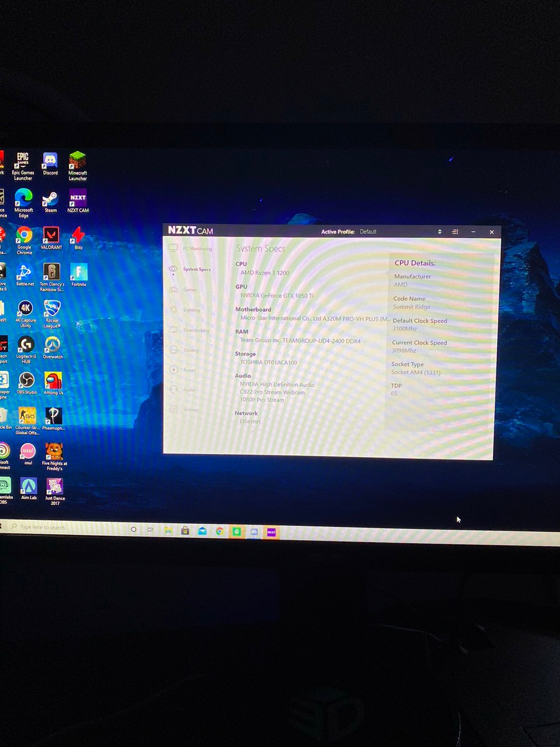The image size is (560, 747).
Task: Open the Mail app from taskbar
Action: coord(202,531)
